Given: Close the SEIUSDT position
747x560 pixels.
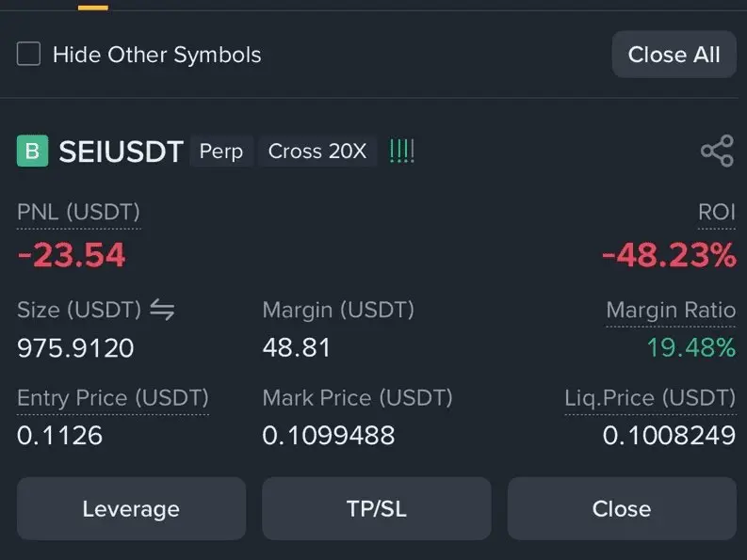Looking at the screenshot, I should point(622,508).
